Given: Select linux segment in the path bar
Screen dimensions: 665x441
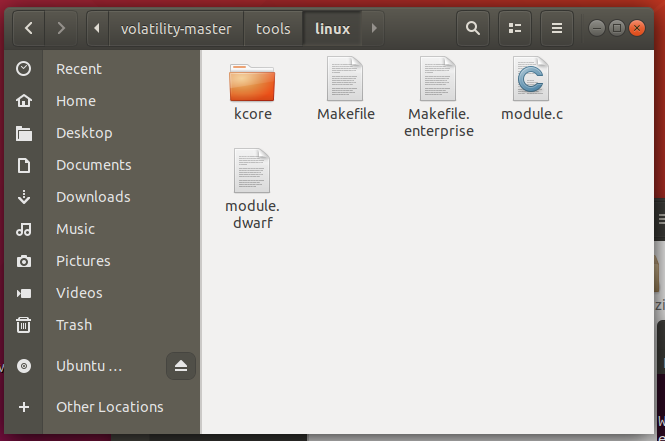Looking at the screenshot, I should tap(332, 28).
